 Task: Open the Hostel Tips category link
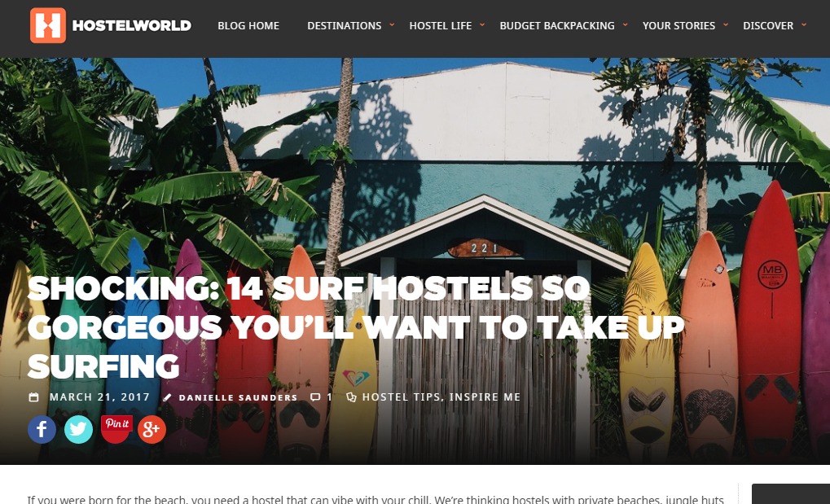[402, 397]
